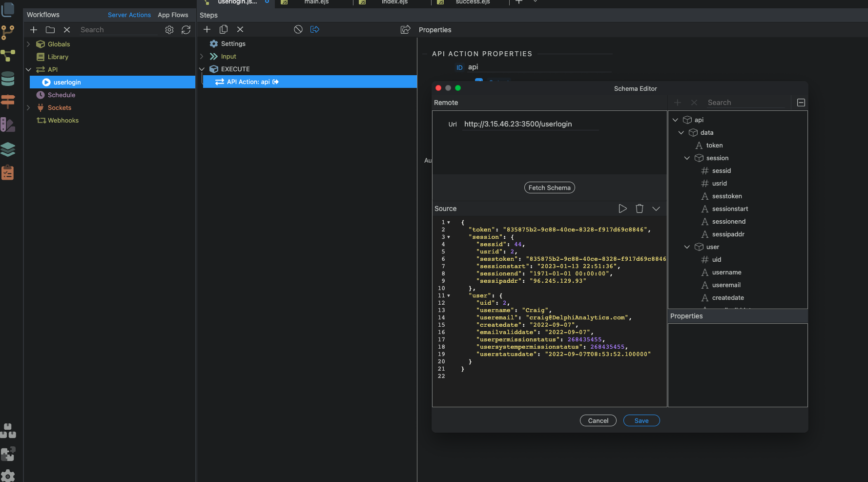
Task: Collapse the session node in schema
Action: (x=687, y=158)
